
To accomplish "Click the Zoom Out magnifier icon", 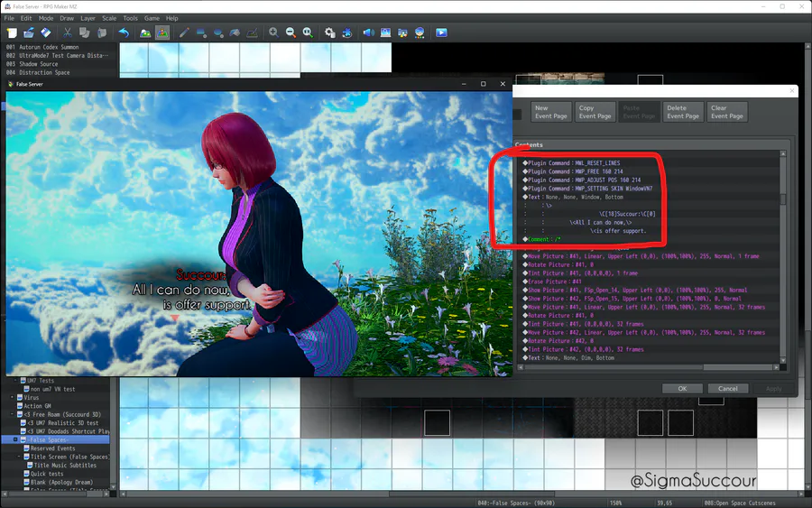I will pyautogui.click(x=291, y=32).
